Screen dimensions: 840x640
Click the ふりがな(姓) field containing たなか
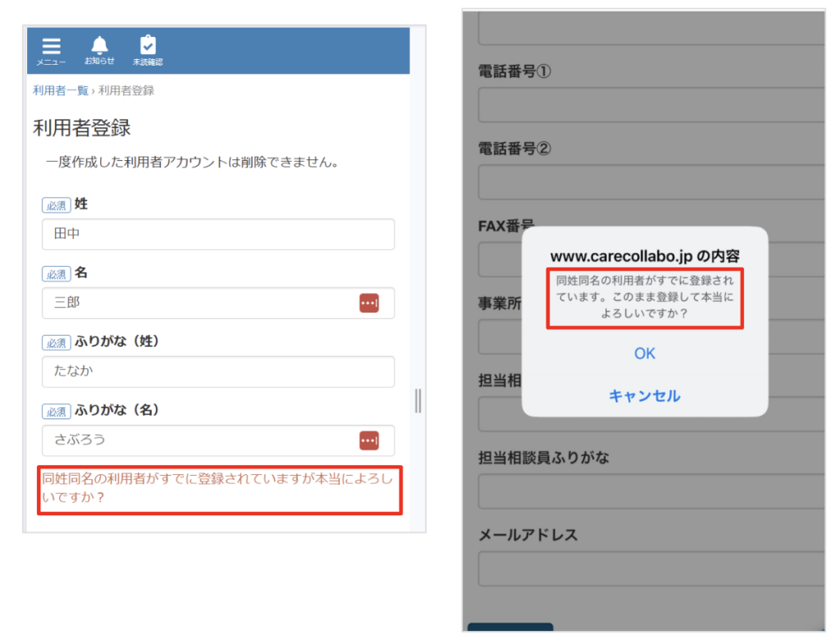click(218, 372)
